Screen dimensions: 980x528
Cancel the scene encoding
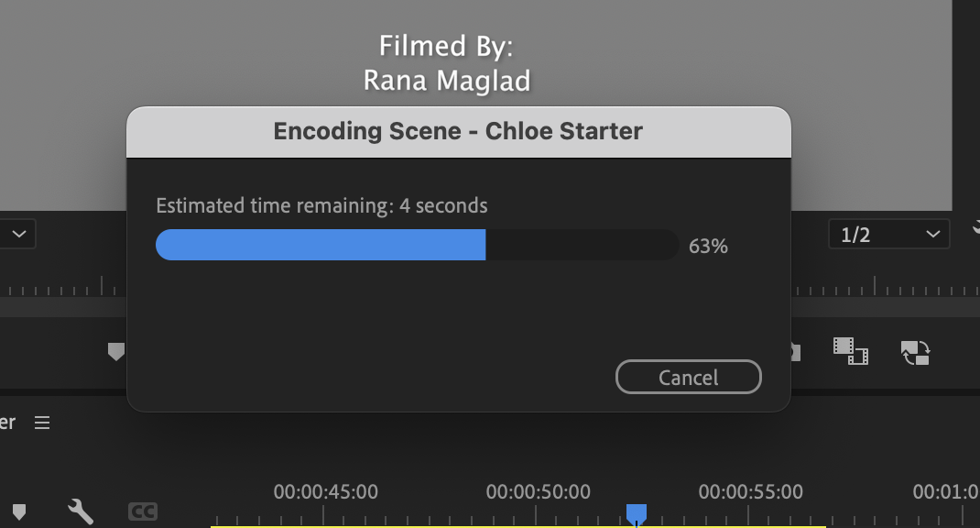click(x=688, y=377)
